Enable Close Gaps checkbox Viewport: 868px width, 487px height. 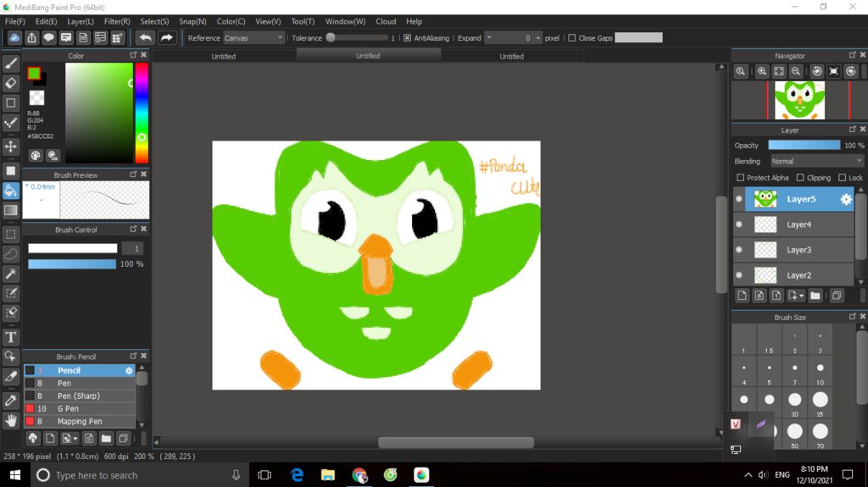[x=572, y=38]
